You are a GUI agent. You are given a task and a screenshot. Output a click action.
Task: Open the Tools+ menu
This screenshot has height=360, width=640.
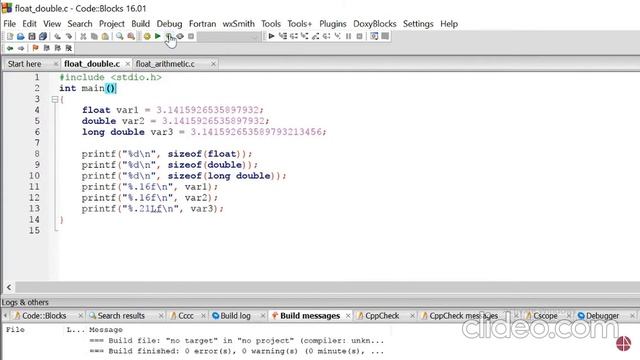(299, 24)
